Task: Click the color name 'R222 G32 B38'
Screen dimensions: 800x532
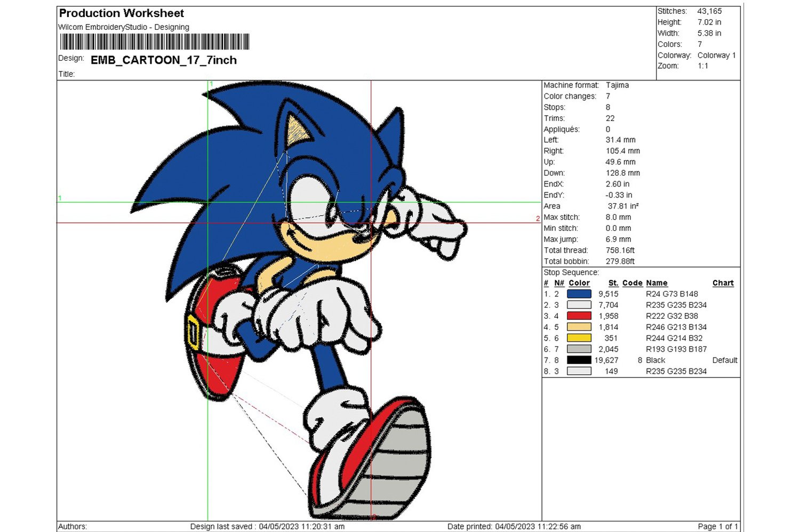Action: (x=672, y=316)
